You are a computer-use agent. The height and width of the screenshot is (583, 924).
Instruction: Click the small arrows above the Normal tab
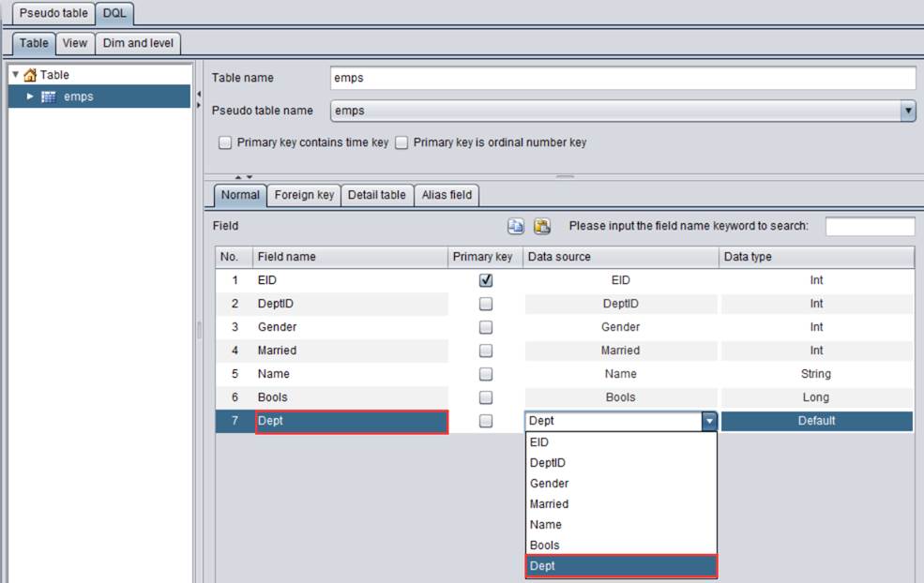click(243, 176)
